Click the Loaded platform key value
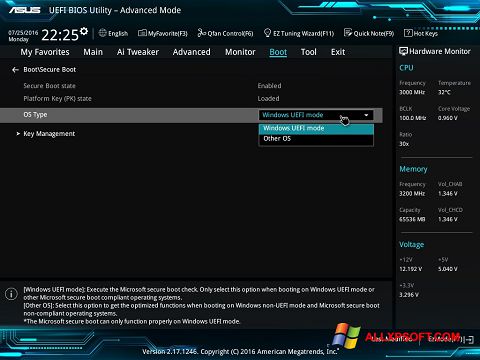The width and height of the screenshot is (480, 360). click(268, 99)
